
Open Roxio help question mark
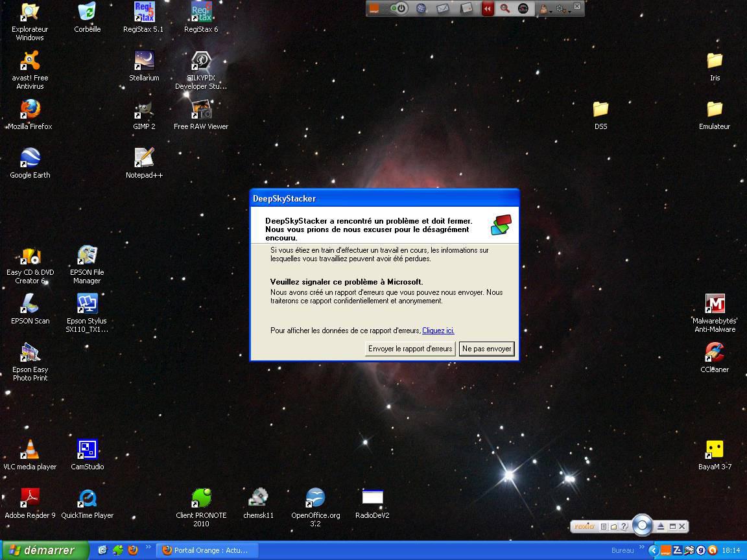click(x=624, y=526)
